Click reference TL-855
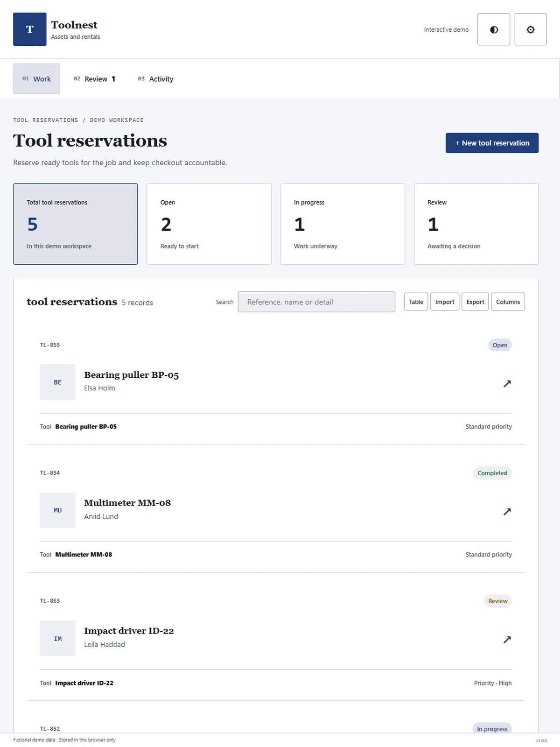The image size is (560, 747). pyautogui.click(x=50, y=345)
